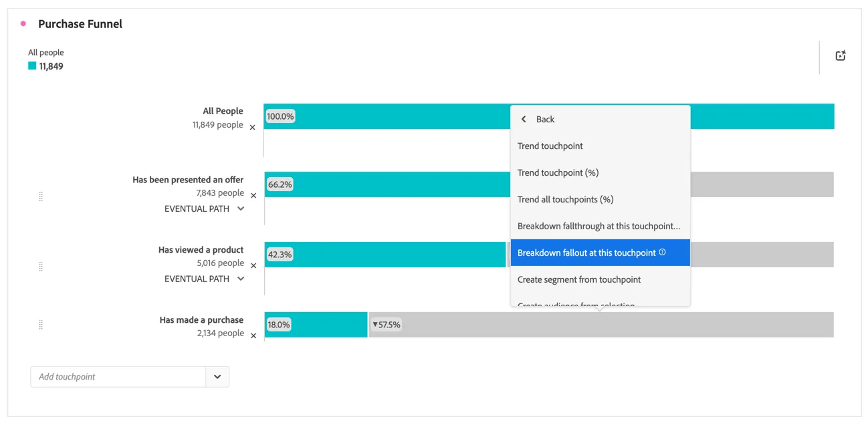Click the teal All people legend swatch
The width and height of the screenshot is (868, 421).
click(x=32, y=66)
